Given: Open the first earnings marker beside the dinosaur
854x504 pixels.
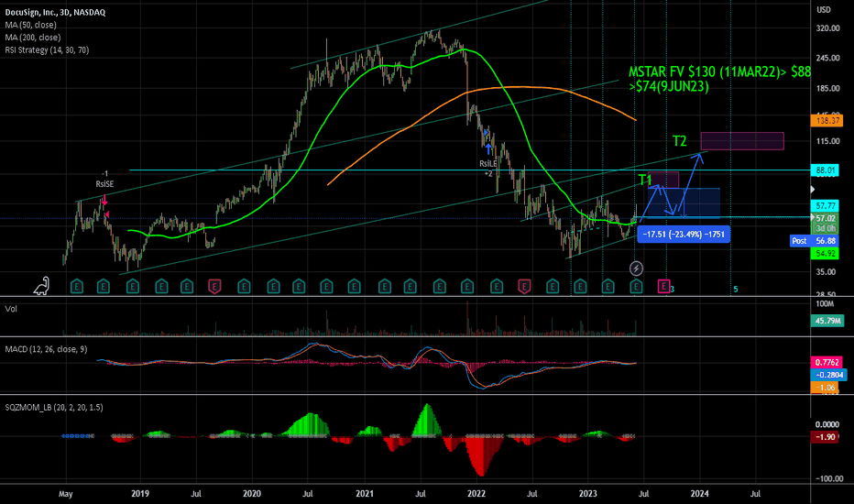Looking at the screenshot, I should tap(77, 286).
